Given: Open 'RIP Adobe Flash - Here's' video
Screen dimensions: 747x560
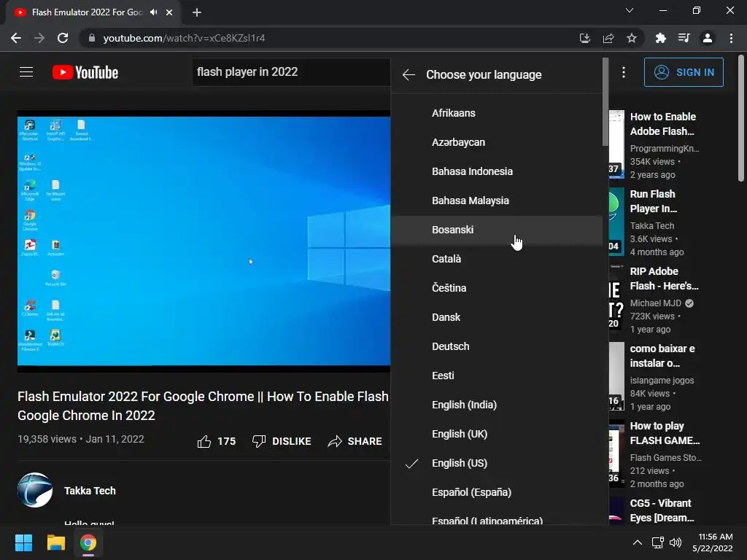Looking at the screenshot, I should coord(664,279).
